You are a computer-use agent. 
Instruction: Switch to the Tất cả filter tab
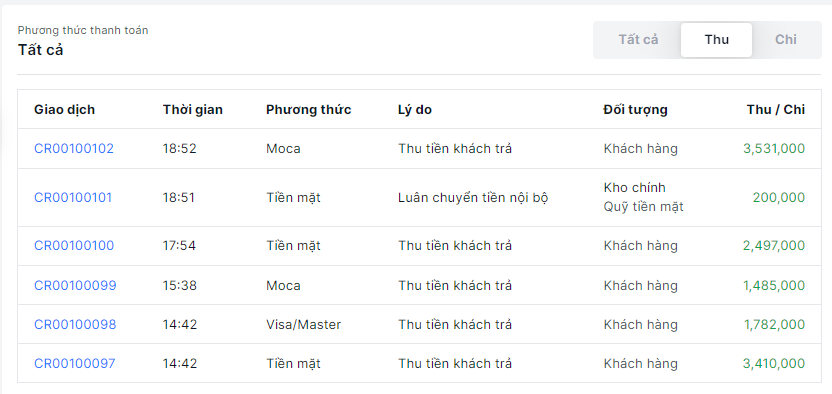tap(638, 40)
